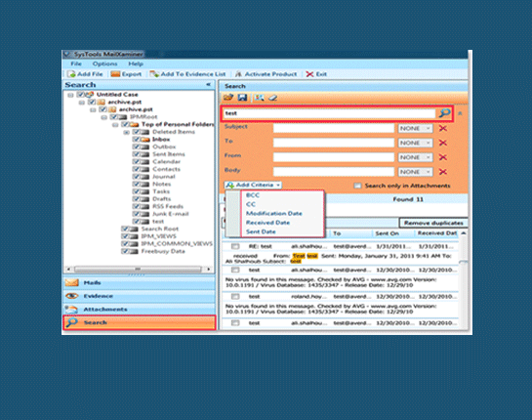Image resolution: width=532 pixels, height=420 pixels.
Task: Choose BCC from Add Criteria menu
Action: pos(253,195)
